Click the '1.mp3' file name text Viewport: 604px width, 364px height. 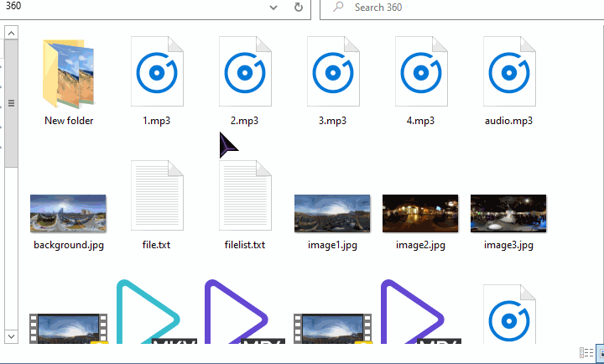(x=156, y=121)
